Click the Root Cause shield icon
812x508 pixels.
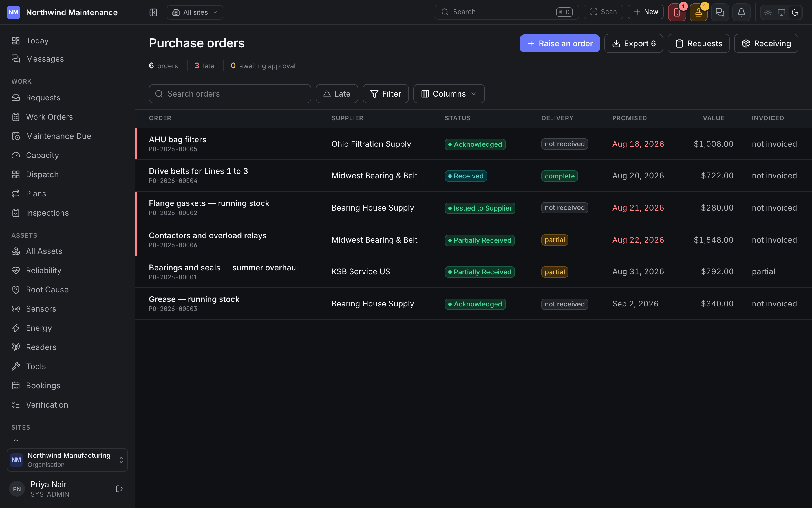click(x=16, y=290)
